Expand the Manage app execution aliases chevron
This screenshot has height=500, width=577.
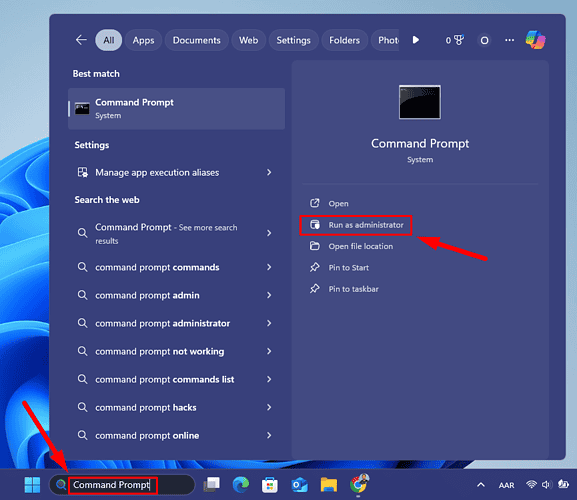[269, 172]
